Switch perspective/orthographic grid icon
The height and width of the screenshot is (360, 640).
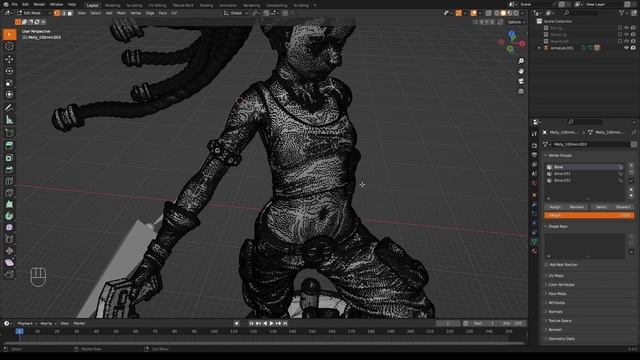click(x=521, y=91)
